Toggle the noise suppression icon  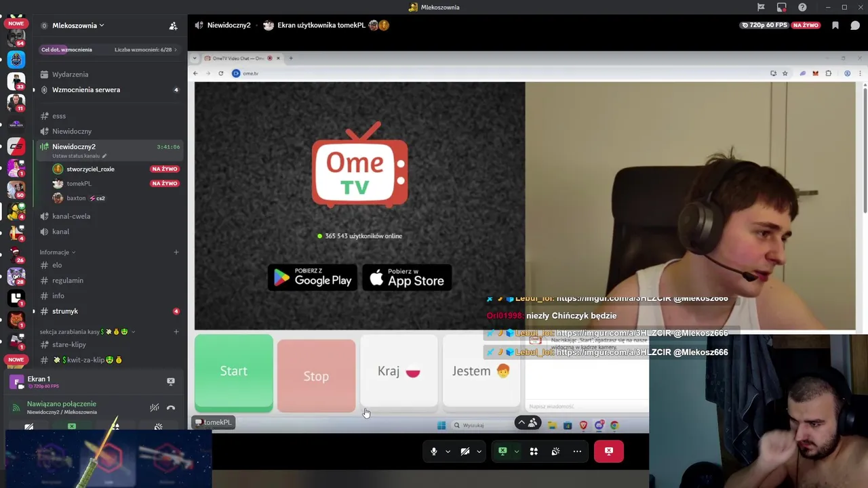(x=155, y=407)
